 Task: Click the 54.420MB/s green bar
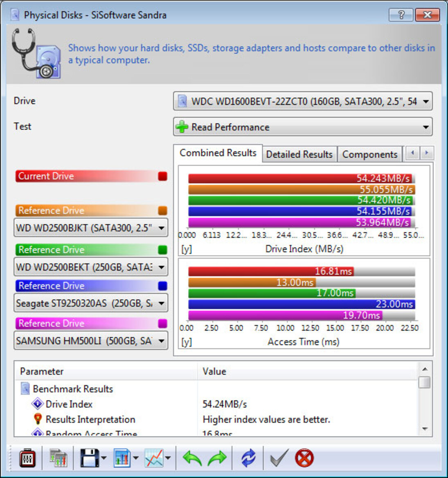(300, 200)
